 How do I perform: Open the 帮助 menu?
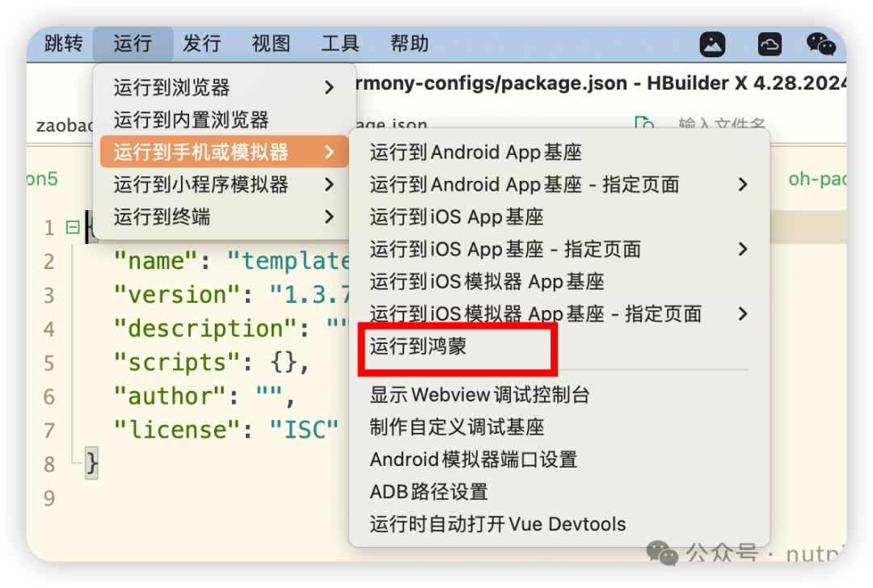tap(410, 44)
